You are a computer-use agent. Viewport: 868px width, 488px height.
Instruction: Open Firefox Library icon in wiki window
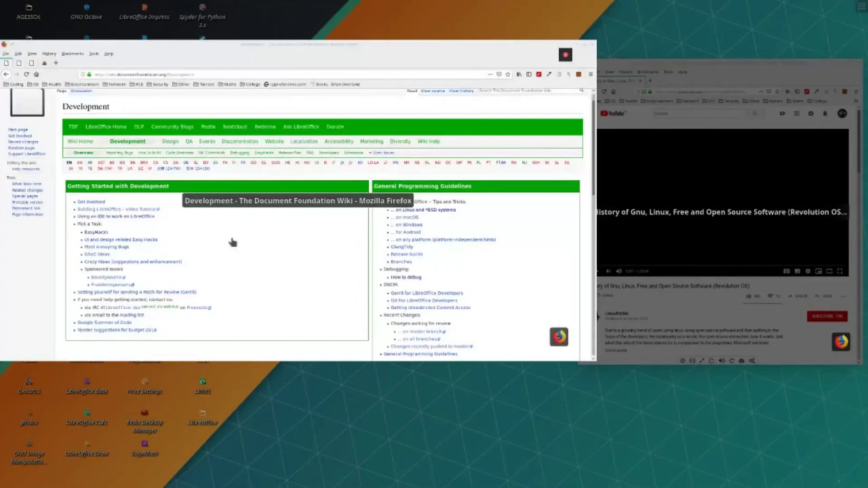pyautogui.click(x=519, y=74)
